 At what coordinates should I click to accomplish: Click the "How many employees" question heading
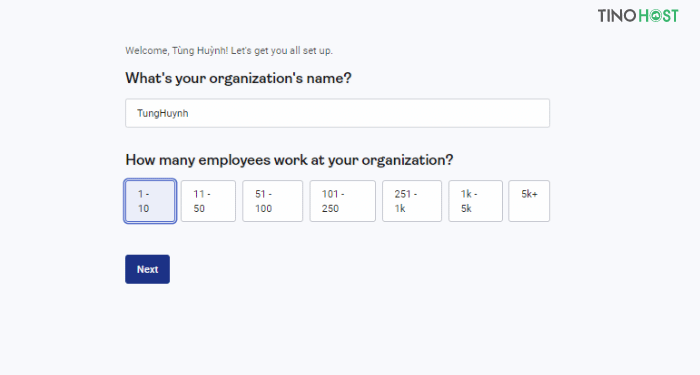click(289, 160)
